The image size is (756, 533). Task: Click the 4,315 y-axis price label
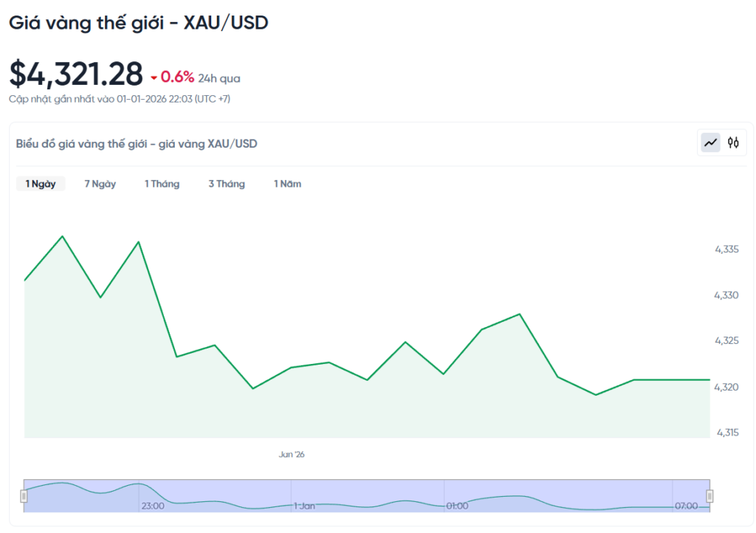[x=726, y=432]
